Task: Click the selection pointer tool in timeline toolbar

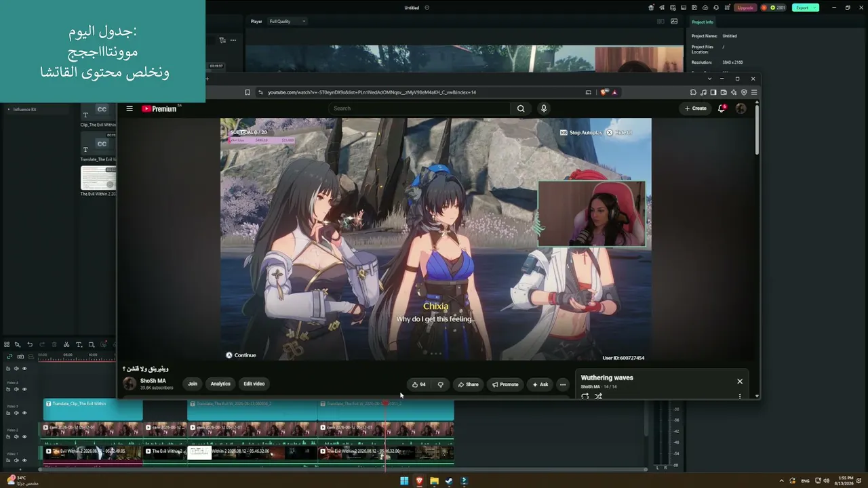Action: (18, 344)
